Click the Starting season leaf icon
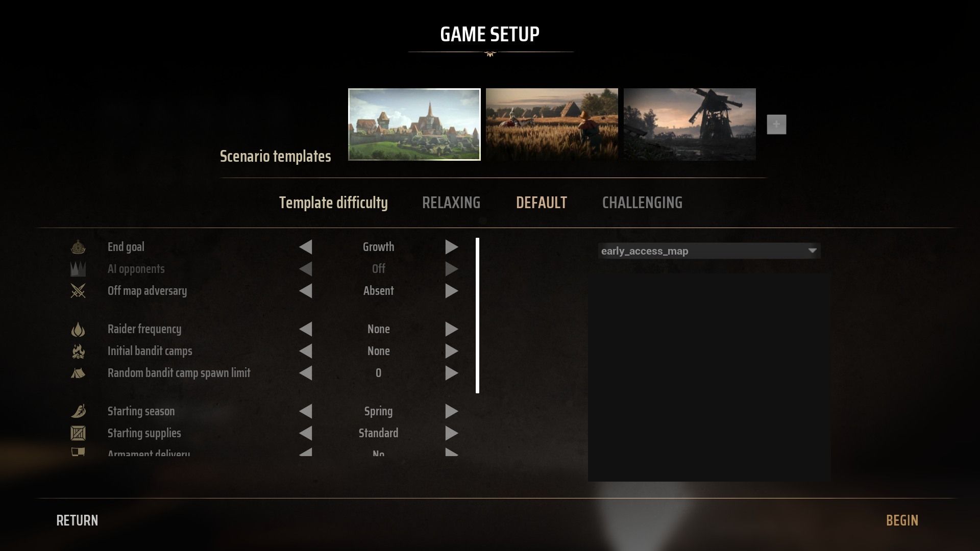 point(78,410)
